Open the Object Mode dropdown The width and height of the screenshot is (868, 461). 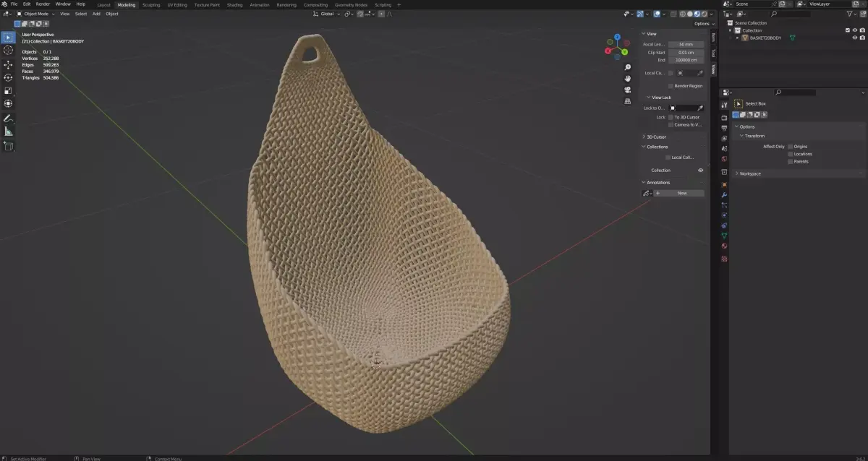(x=37, y=14)
